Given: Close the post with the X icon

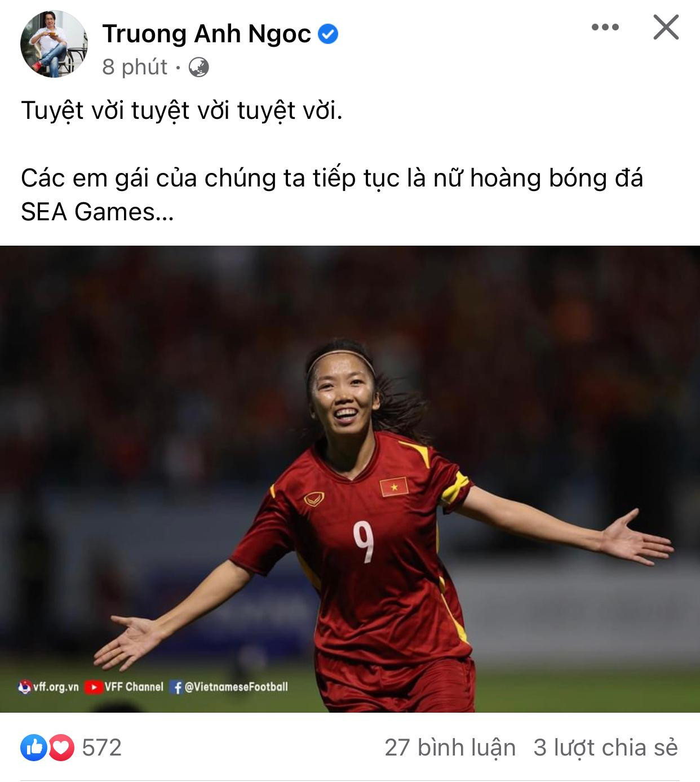Looking at the screenshot, I should [x=666, y=27].
